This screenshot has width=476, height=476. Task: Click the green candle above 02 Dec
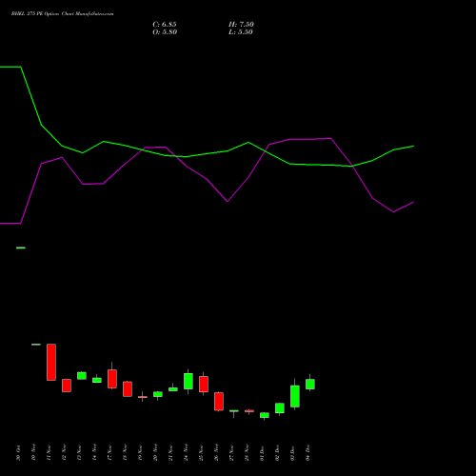coord(280,408)
